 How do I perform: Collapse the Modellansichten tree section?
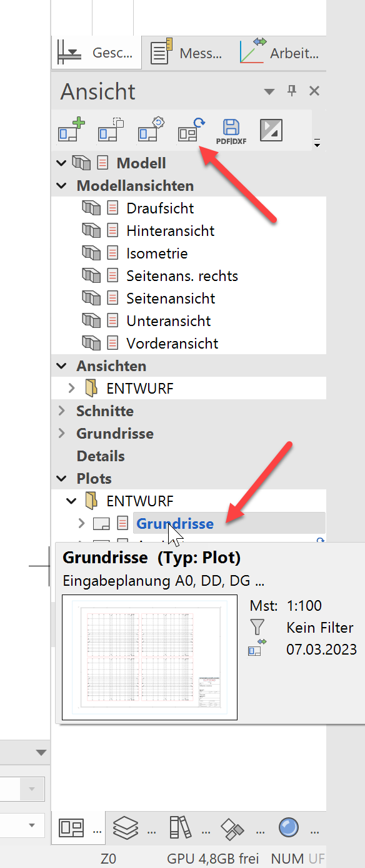pyautogui.click(x=61, y=186)
